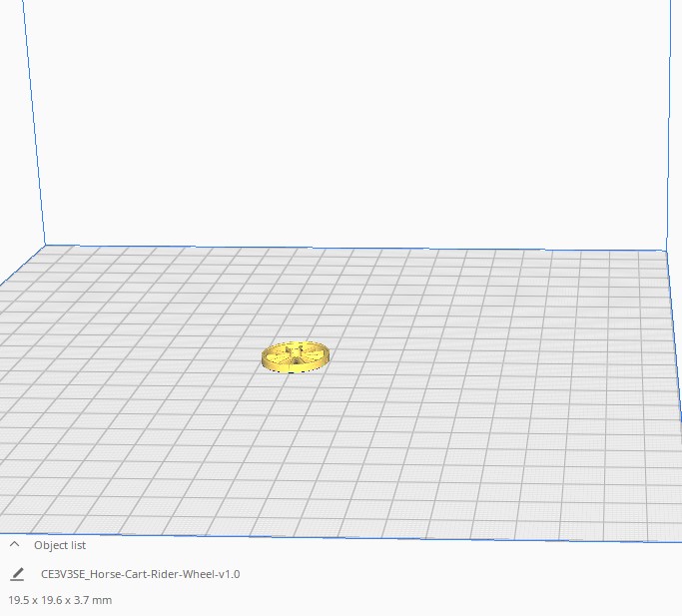Click the pencil icon to rename the model
The height and width of the screenshot is (616, 682).
pyautogui.click(x=17, y=574)
